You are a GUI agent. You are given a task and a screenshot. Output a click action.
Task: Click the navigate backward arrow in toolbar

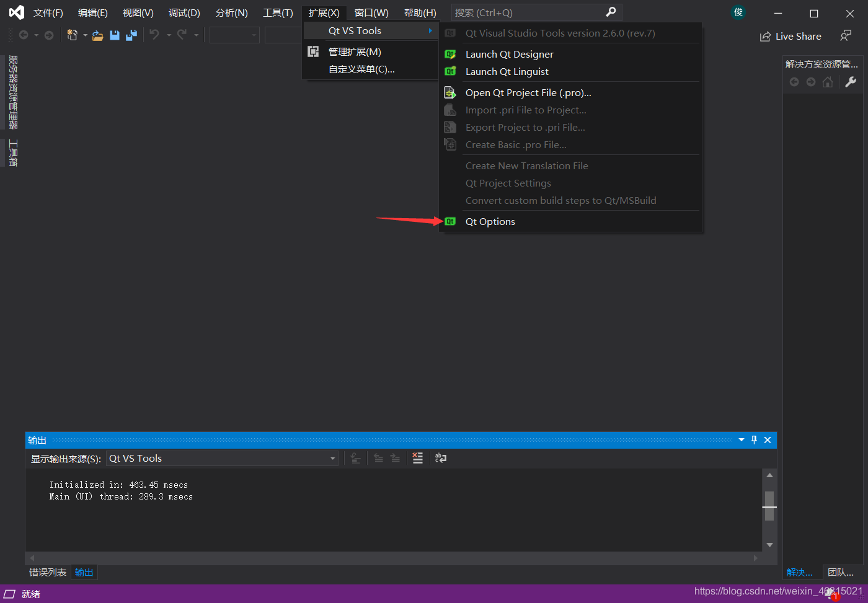pyautogui.click(x=24, y=35)
